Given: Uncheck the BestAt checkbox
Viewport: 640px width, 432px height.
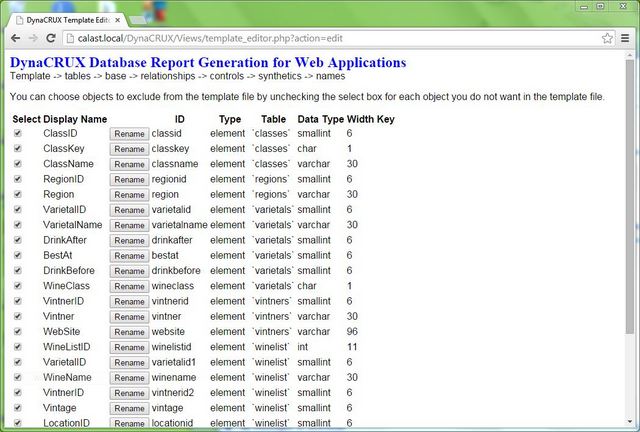Looking at the screenshot, I should click(x=18, y=255).
